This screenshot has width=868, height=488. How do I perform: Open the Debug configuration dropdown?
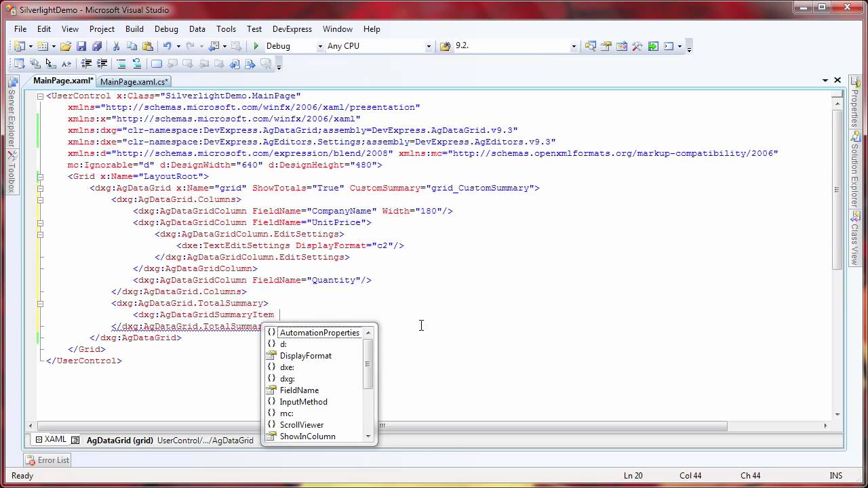coord(320,46)
